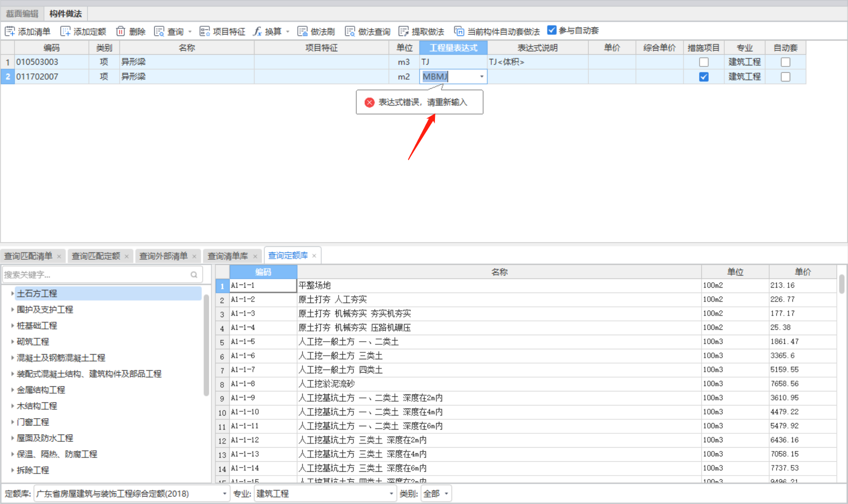The image size is (848, 504).
Task: Open the 查询 dropdown arrow
Action: tap(190, 32)
